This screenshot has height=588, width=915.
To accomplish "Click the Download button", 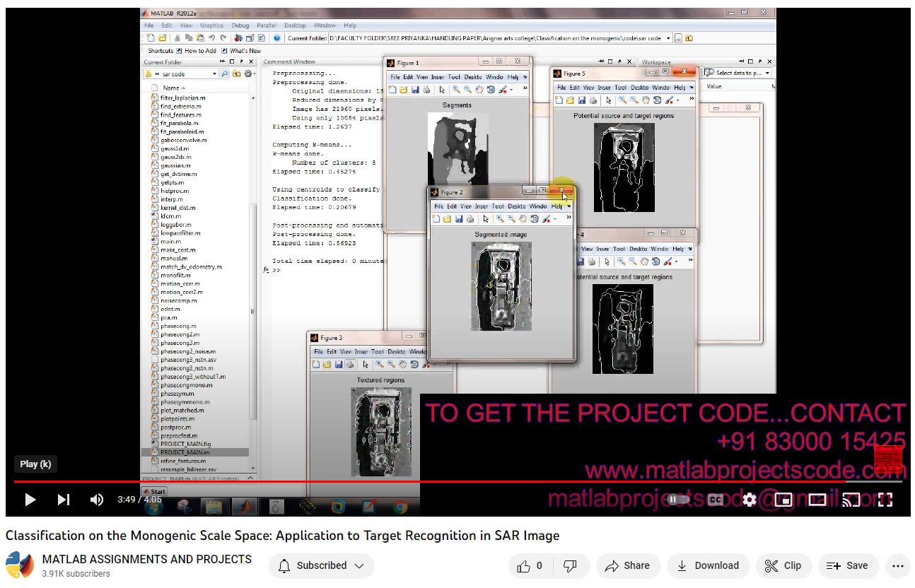I will coord(708,565).
